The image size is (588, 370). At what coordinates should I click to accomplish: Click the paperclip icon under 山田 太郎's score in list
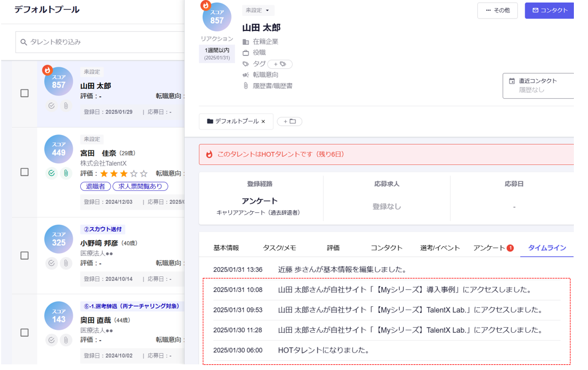pyautogui.click(x=66, y=106)
